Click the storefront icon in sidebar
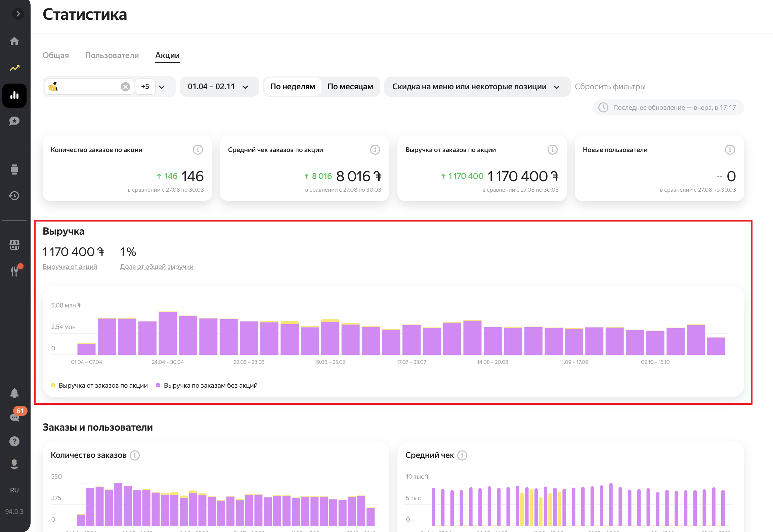 (14, 245)
